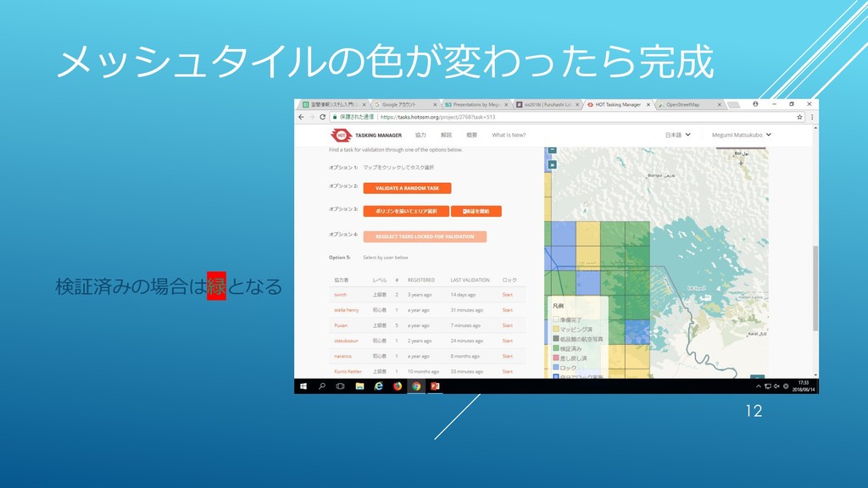The height and width of the screenshot is (488, 868).
Task: Click the ロック blue legend swatch
Action: [x=556, y=368]
